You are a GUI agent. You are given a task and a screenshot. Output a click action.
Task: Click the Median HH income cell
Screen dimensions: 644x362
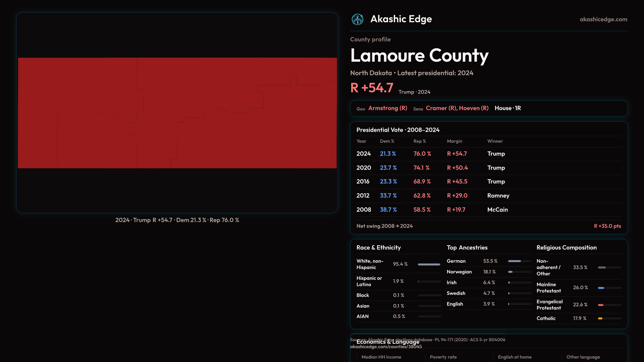(x=381, y=357)
